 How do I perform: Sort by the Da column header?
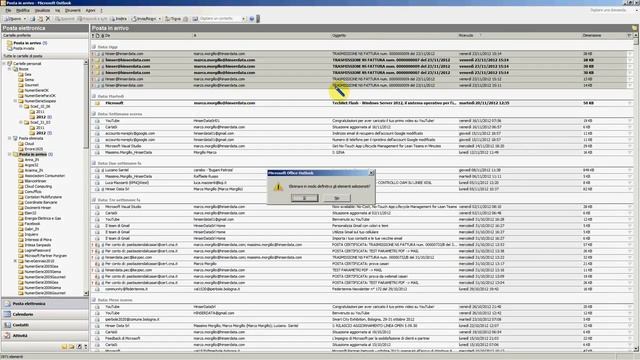148,36
